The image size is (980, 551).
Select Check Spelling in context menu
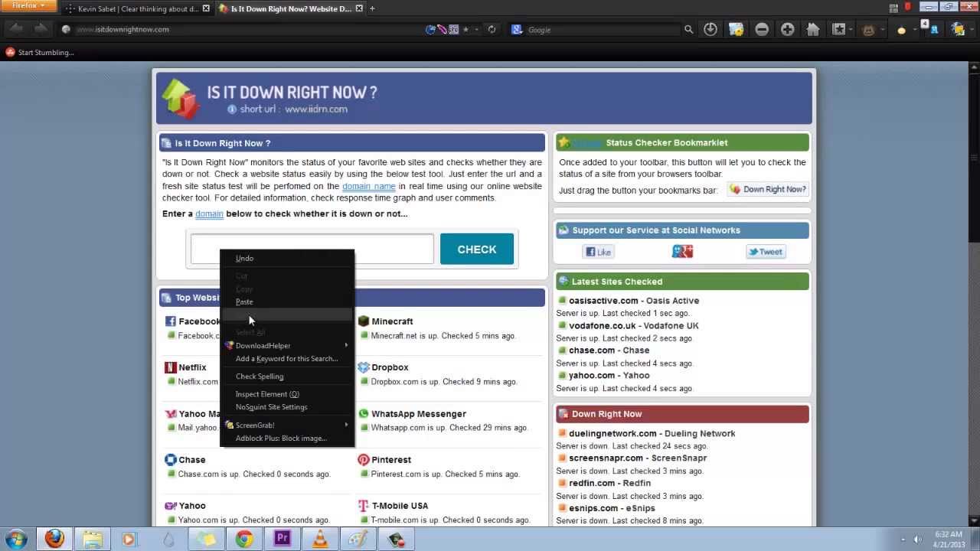point(286,376)
